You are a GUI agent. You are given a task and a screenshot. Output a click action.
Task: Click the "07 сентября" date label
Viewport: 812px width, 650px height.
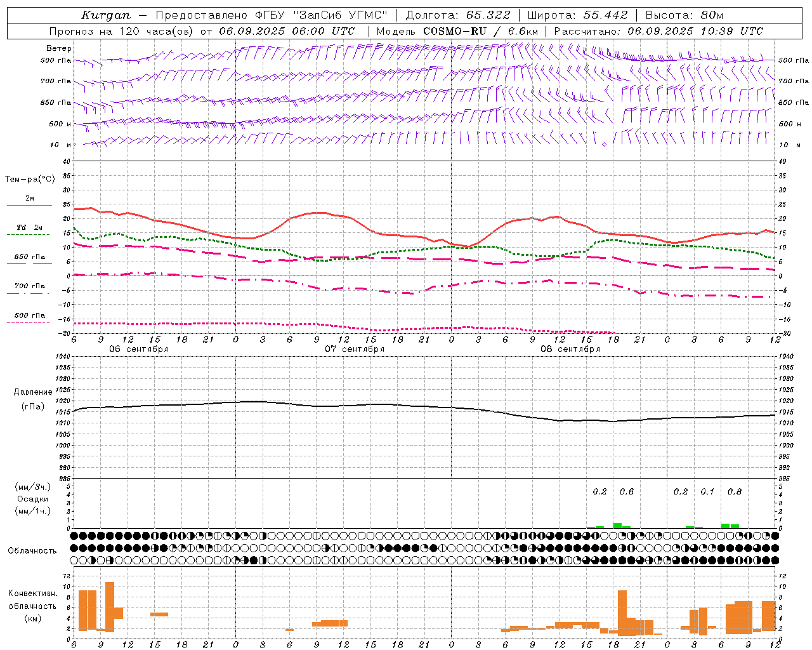click(355, 348)
